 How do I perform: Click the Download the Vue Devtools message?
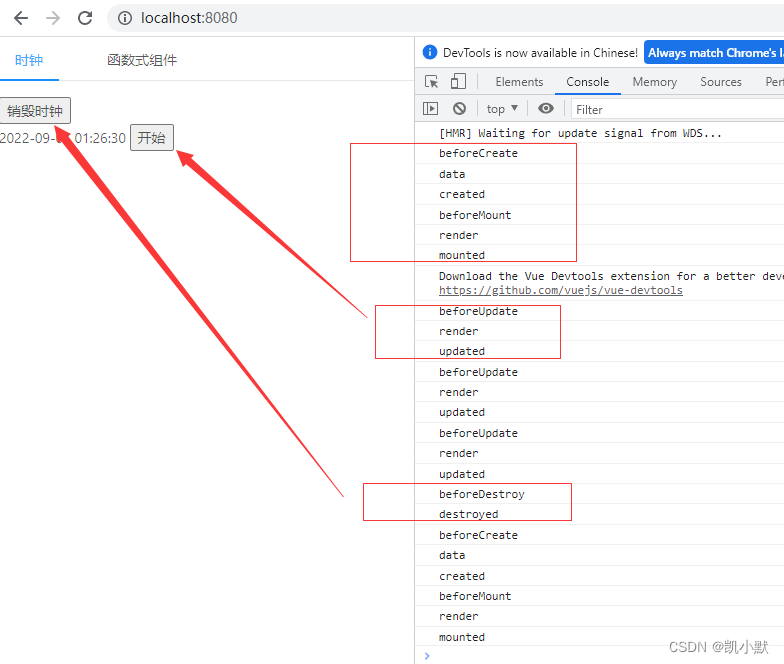point(611,276)
